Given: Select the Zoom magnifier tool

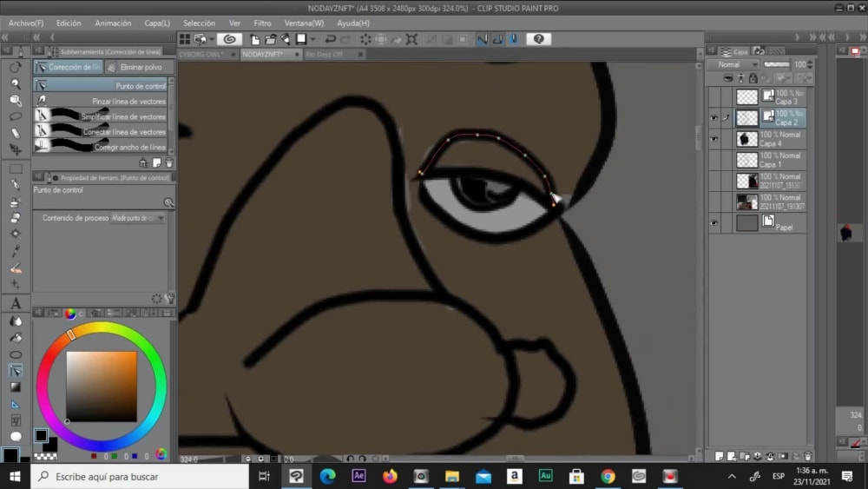Looking at the screenshot, I should tap(16, 83).
